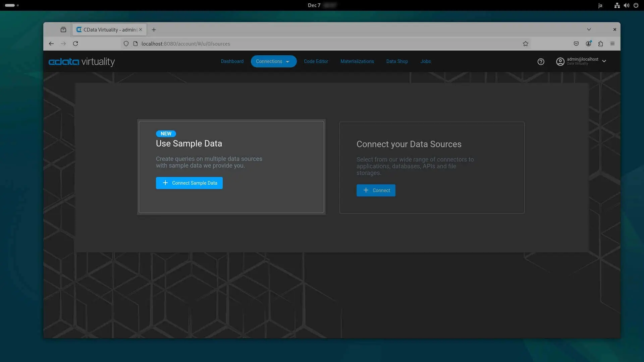
Task: Click the admin user avatar icon
Action: click(x=560, y=62)
